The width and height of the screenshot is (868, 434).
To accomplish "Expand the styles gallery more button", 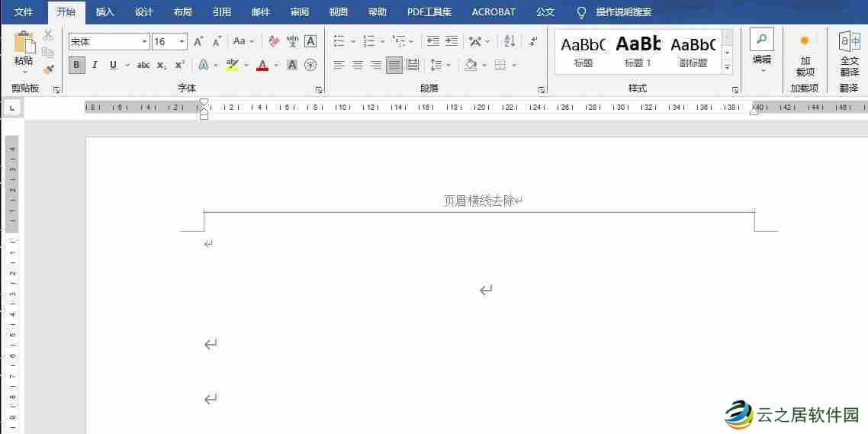I will click(x=728, y=68).
